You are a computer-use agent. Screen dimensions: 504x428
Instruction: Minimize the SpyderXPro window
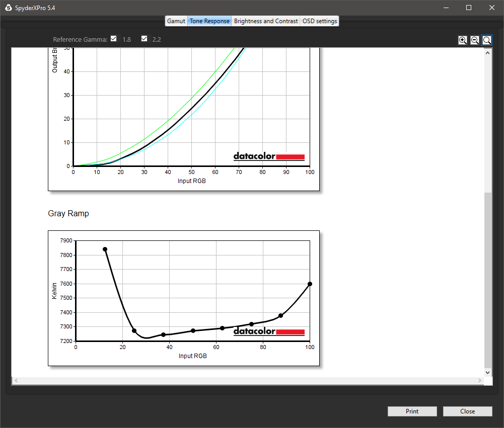tap(446, 8)
